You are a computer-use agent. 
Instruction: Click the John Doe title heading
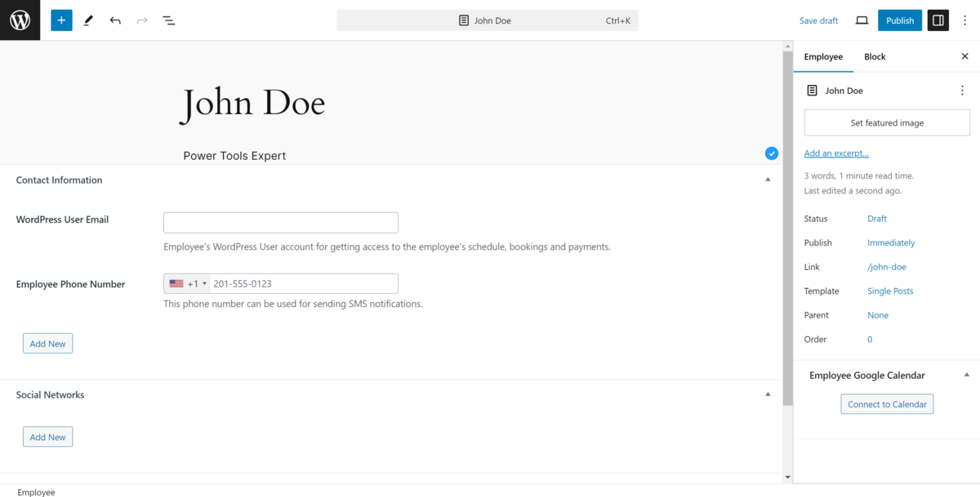(x=253, y=104)
